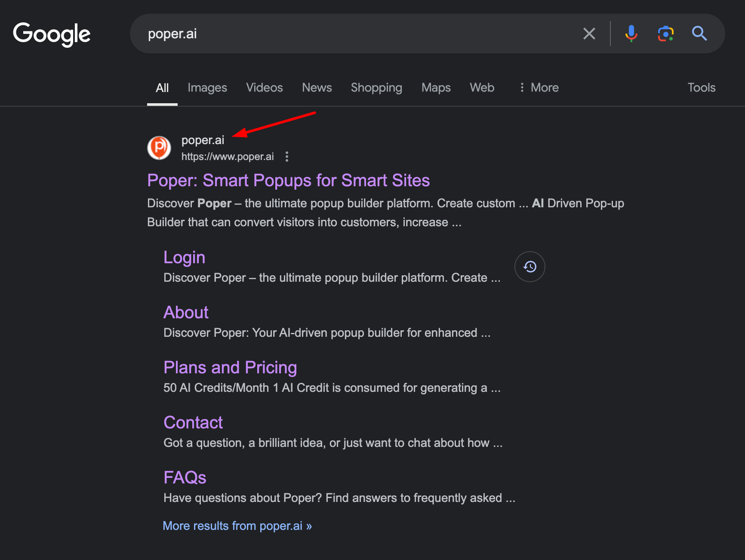The image size is (745, 560).
Task: Open the Tools filter options
Action: [x=701, y=87]
